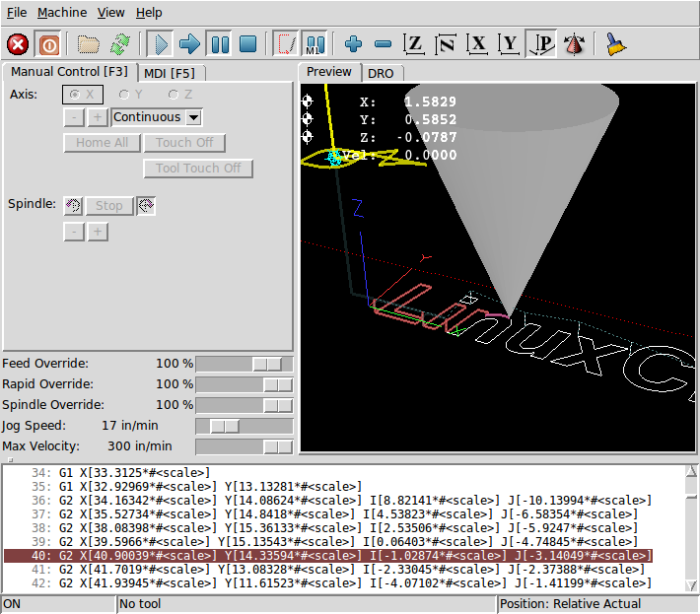Select the X axis radio button
The height and width of the screenshot is (614, 700).
click(x=83, y=95)
